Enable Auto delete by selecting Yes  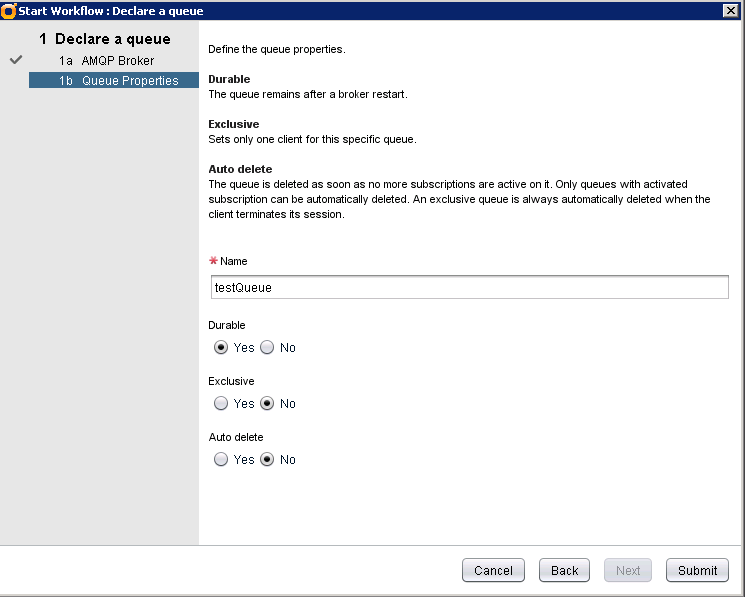coord(221,460)
